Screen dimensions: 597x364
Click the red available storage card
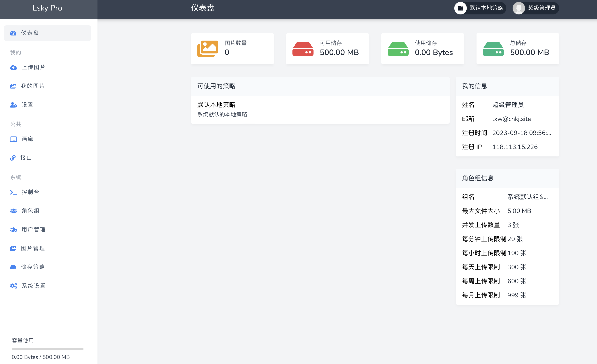pyautogui.click(x=327, y=49)
